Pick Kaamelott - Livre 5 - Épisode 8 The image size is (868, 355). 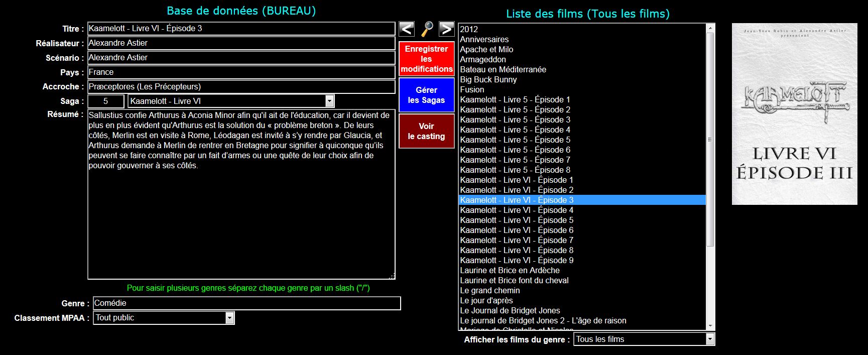(582, 170)
